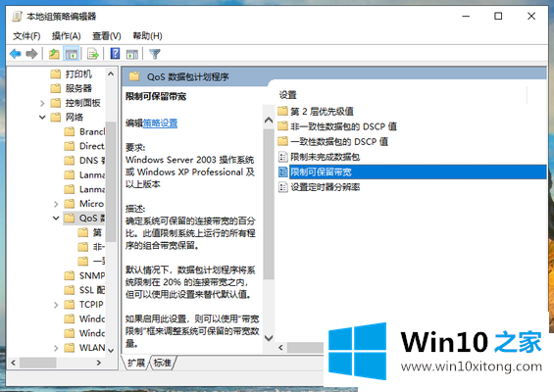Viewport: 554px width, 392px height.
Task: Expand the TCPIP tree node
Action: coord(56,305)
